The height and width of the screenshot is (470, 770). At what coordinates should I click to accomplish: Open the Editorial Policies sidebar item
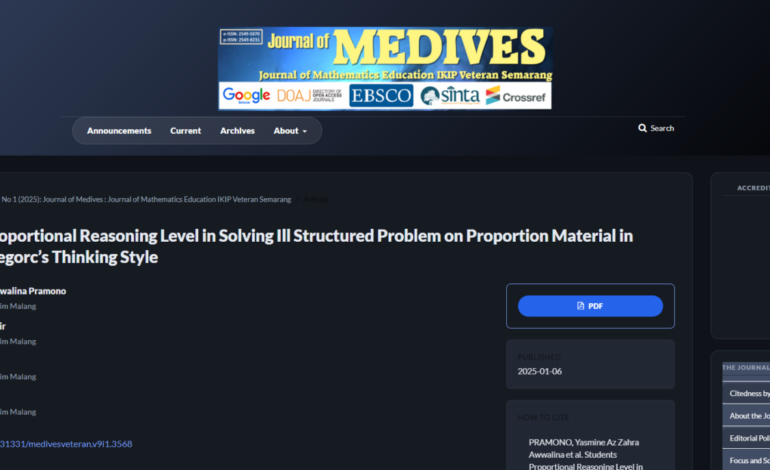click(x=746, y=438)
